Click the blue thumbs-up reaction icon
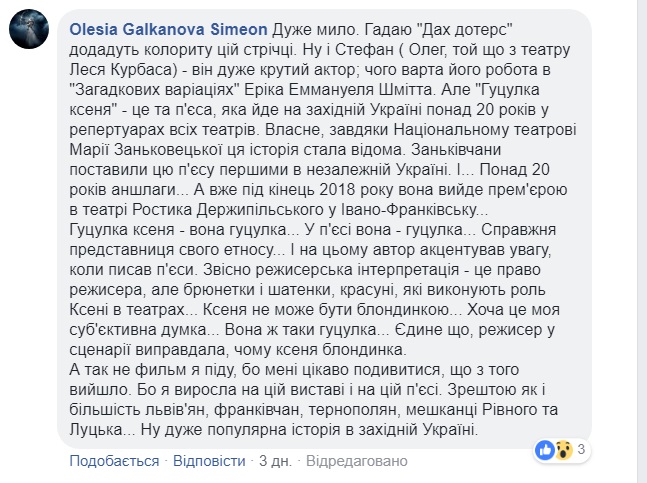Viewport: 647px width, 483px height. click(545, 450)
